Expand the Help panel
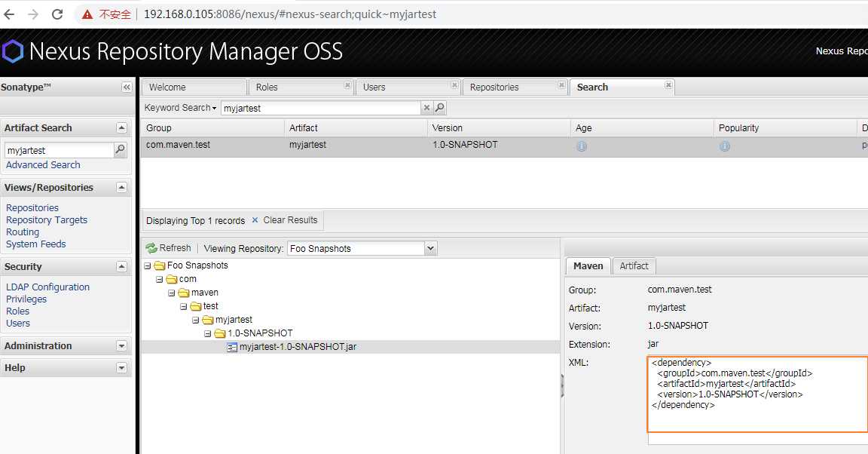Viewport: 868px width, 454px height. [122, 368]
